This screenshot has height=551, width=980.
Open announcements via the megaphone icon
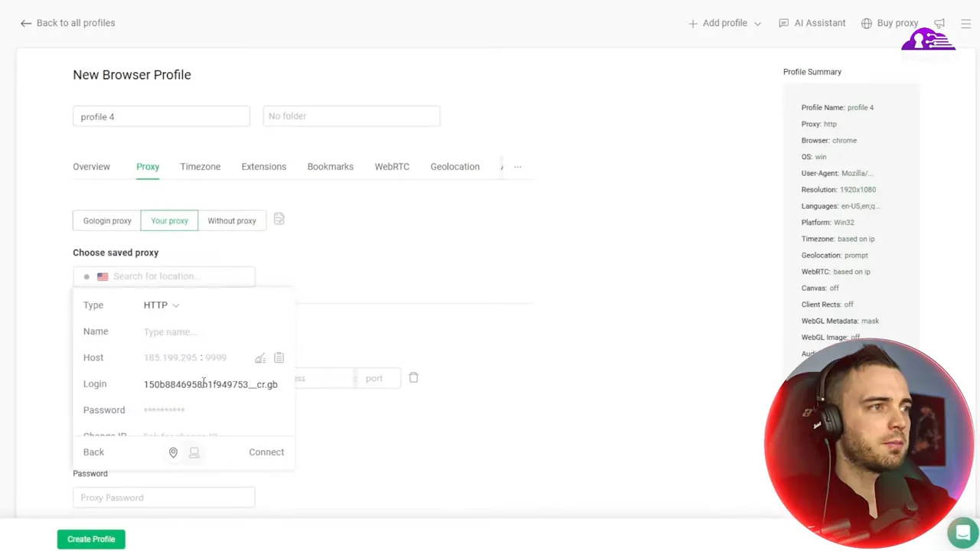[939, 23]
